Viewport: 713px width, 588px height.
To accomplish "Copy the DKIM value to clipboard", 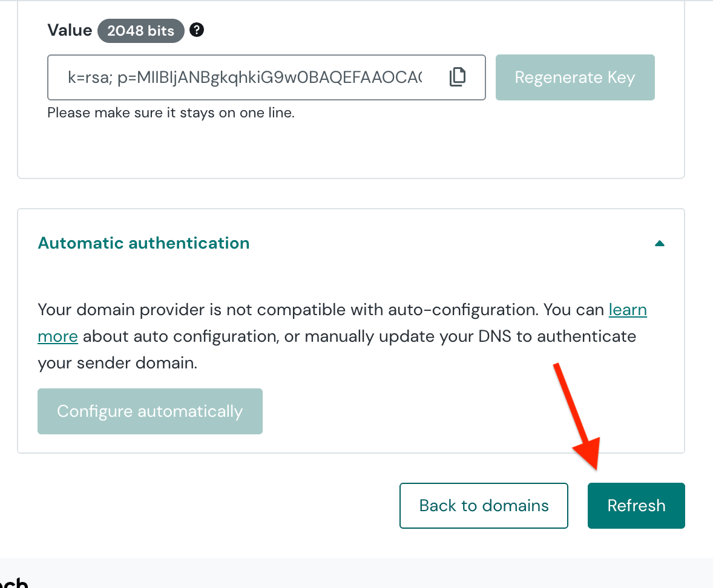I will click(x=458, y=77).
